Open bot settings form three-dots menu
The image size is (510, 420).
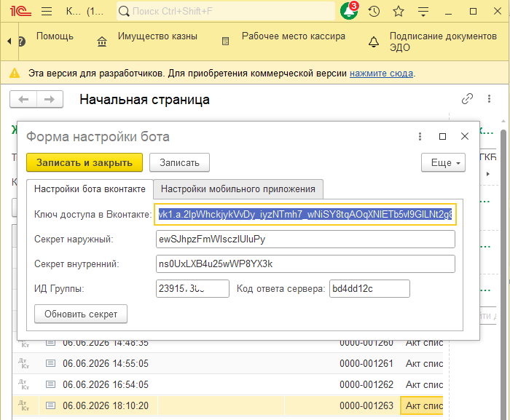click(420, 137)
